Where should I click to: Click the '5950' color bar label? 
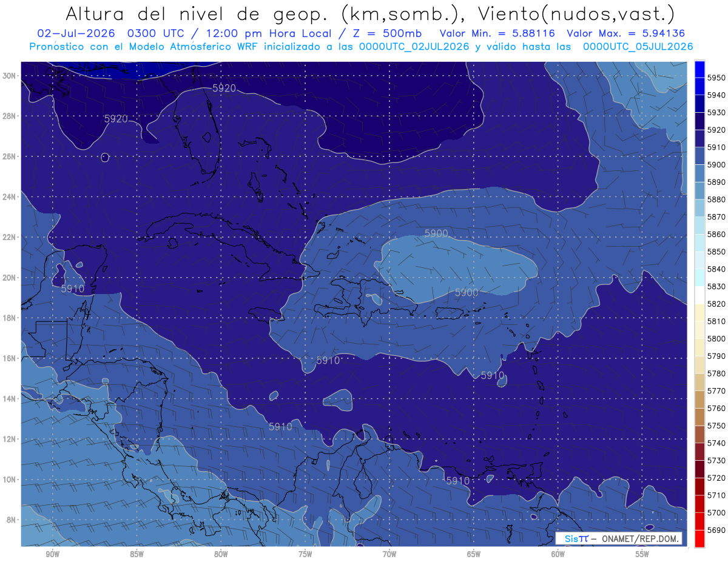(x=716, y=78)
